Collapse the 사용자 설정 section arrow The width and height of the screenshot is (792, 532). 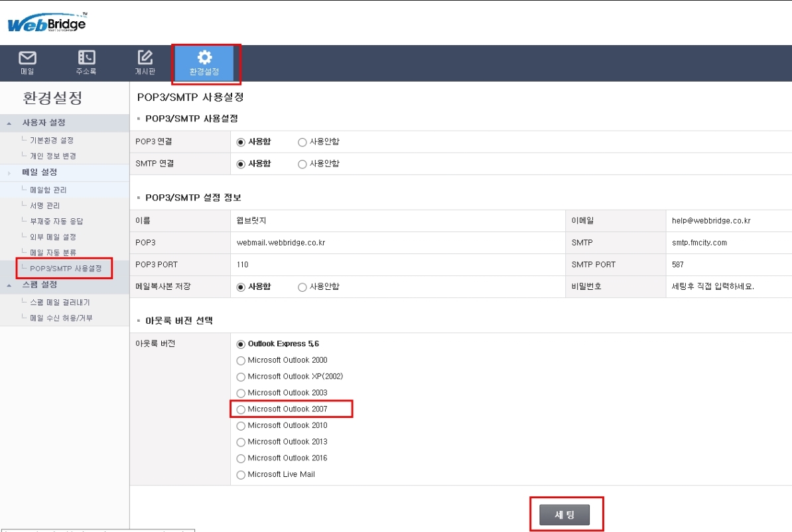click(9, 123)
